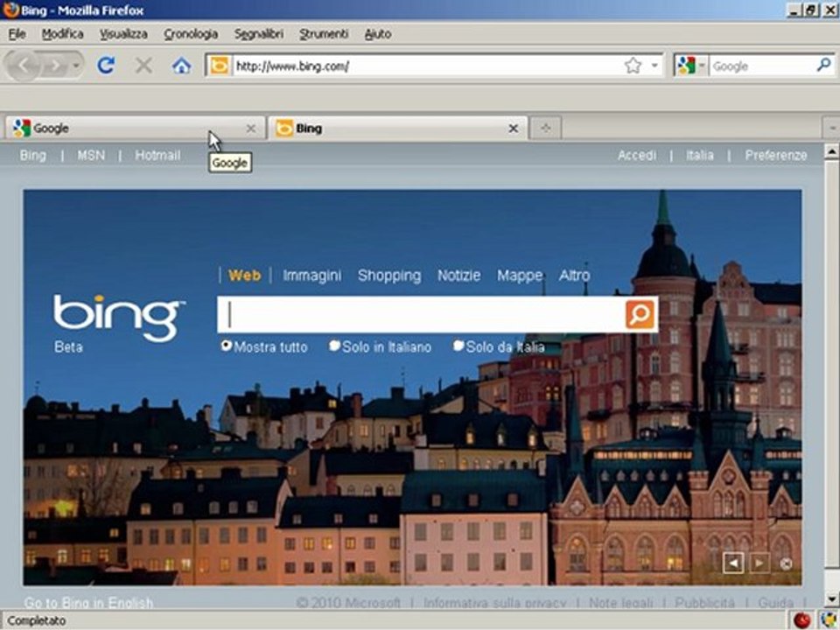Open the Guida help link
This screenshot has width=840, height=630.
click(x=775, y=603)
